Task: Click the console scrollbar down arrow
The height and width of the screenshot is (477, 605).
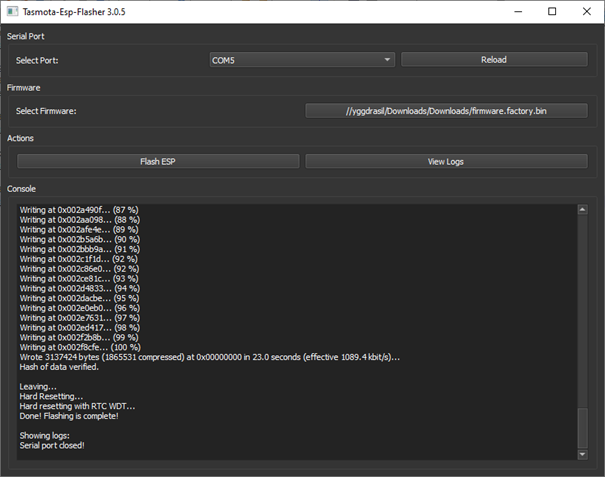Action: coord(583,454)
